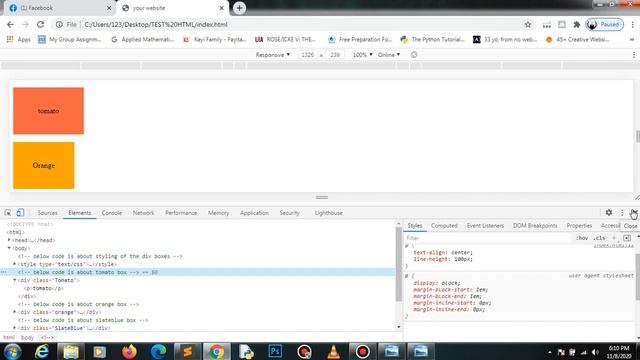
Task: Open the DOM Breakpoints sidebar tab
Action: (x=535, y=226)
